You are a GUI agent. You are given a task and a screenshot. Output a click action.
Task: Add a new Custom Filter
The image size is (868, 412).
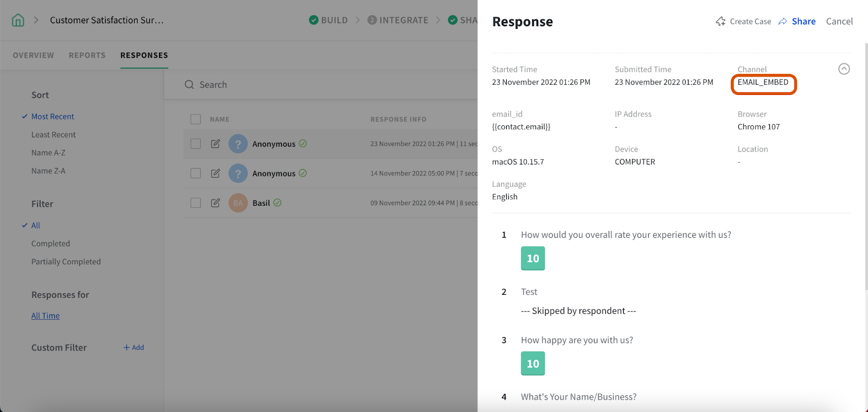[x=133, y=347]
